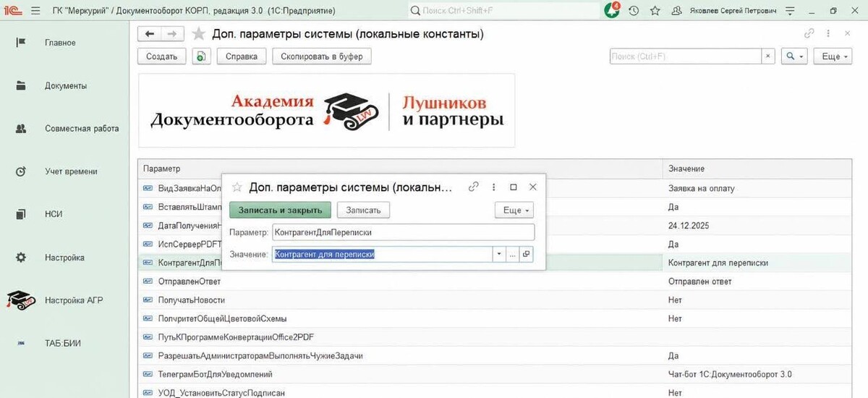The image size is (868, 398).
Task: Click the create-by-copy icon next to Создать
Action: pyautogui.click(x=200, y=56)
